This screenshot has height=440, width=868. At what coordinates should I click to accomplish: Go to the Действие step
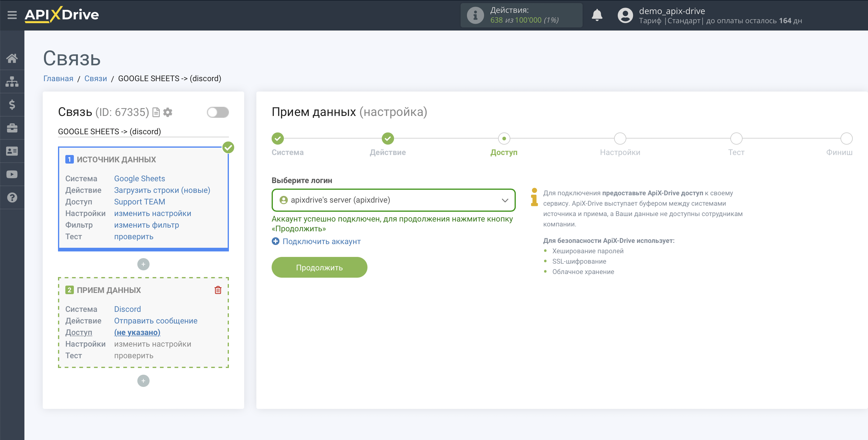click(388, 139)
